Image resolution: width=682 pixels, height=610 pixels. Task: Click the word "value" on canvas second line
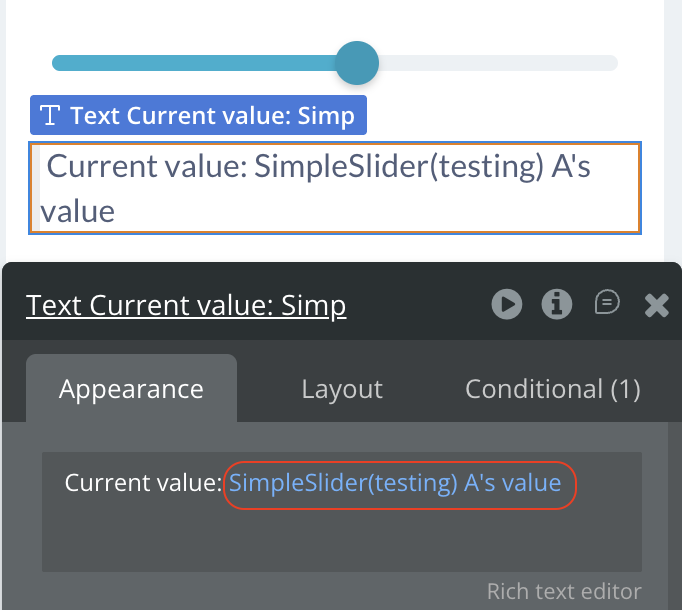[x=78, y=211]
